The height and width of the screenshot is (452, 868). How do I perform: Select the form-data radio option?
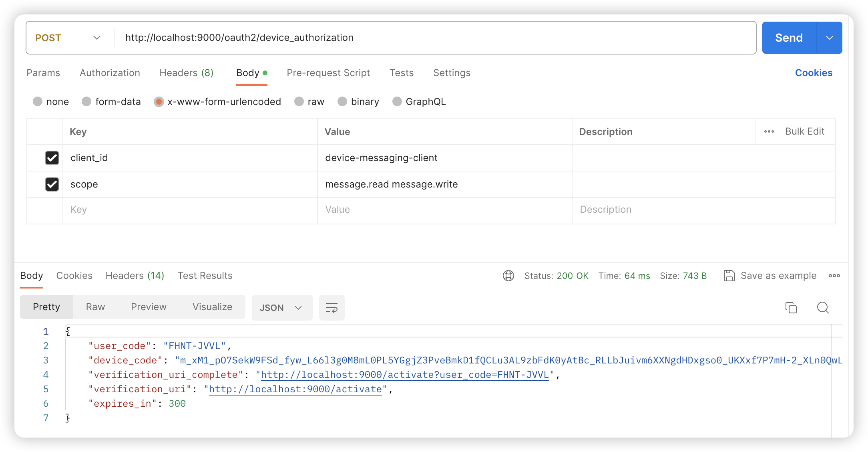pos(86,102)
